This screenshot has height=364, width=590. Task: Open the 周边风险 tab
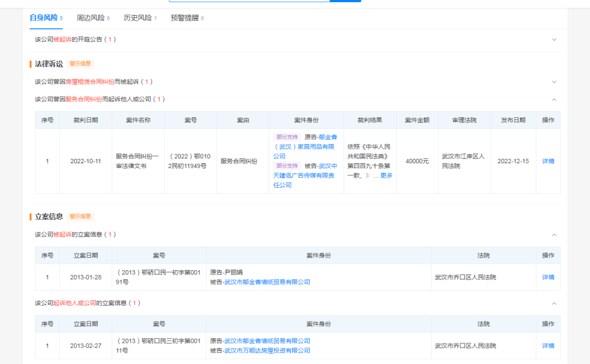pos(91,18)
